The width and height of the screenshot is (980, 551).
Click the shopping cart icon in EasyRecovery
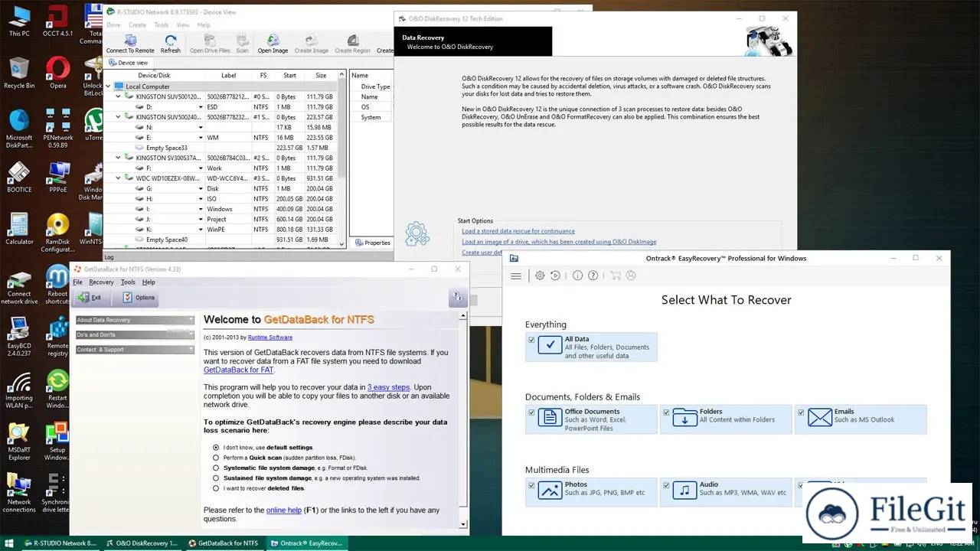pos(616,275)
